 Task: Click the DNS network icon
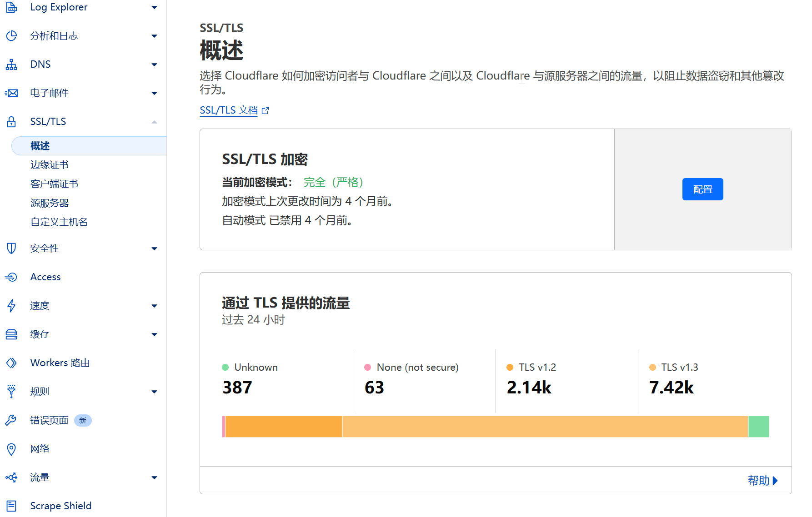pyautogui.click(x=11, y=65)
